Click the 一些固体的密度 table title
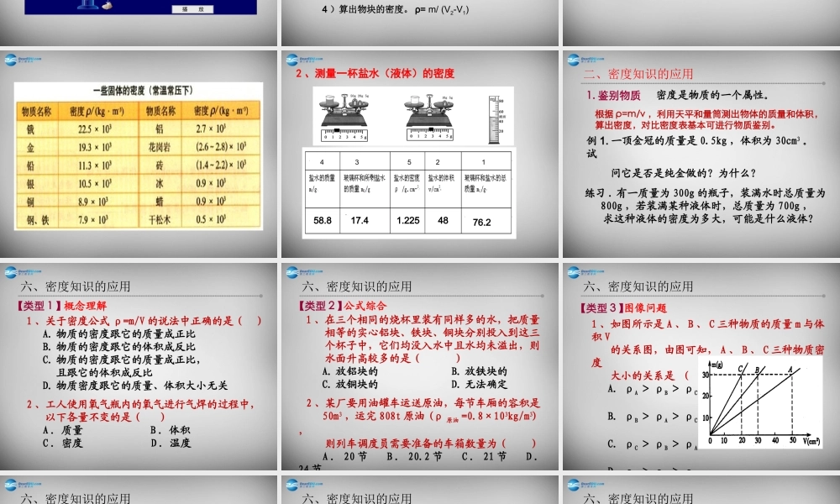This screenshot has width=840, height=504. [143, 91]
